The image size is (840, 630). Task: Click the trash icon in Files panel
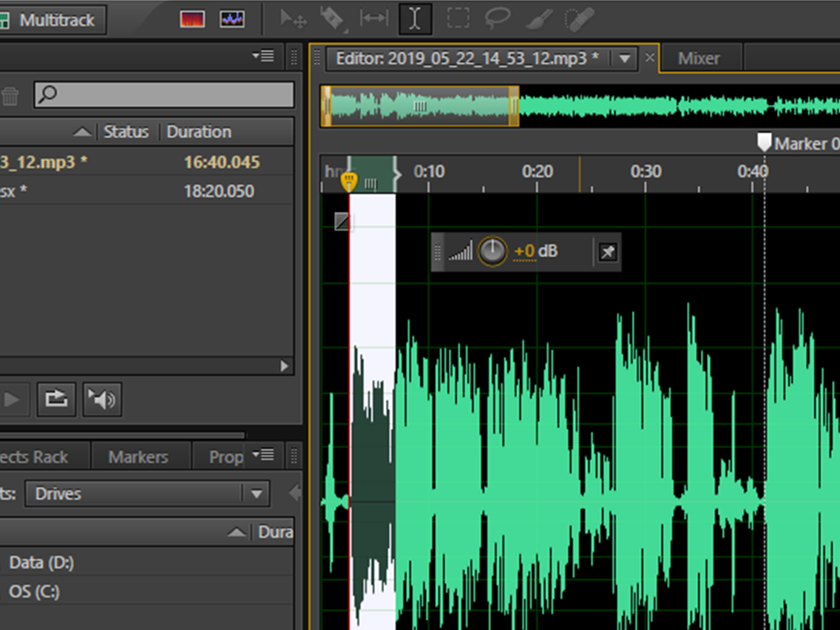9,96
